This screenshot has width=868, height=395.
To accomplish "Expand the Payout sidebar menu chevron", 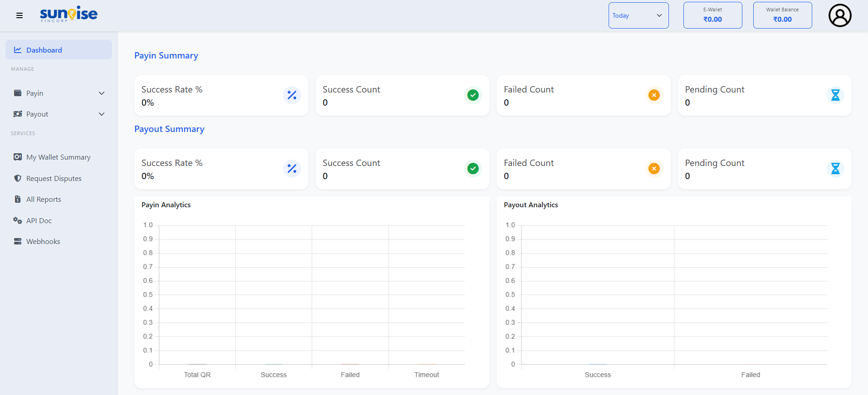I will tap(102, 114).
